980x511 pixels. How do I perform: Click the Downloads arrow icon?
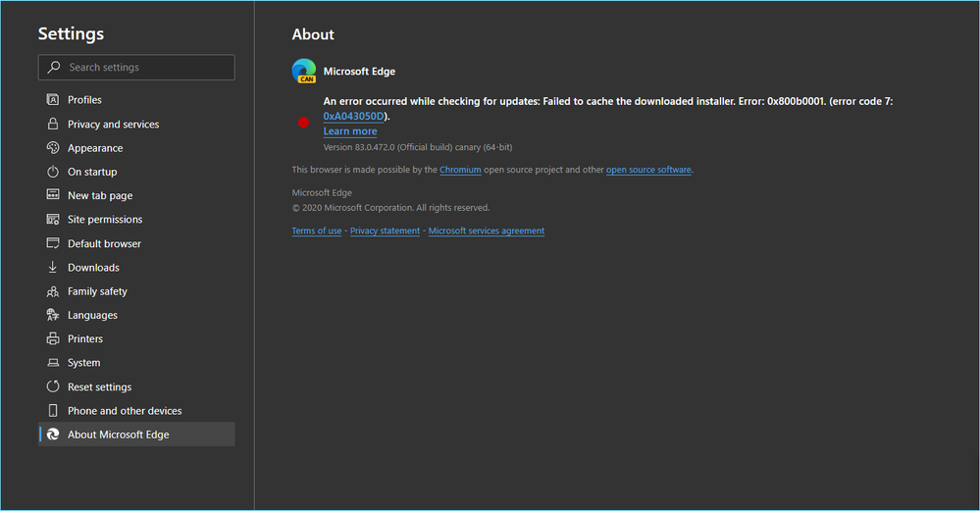click(x=53, y=268)
